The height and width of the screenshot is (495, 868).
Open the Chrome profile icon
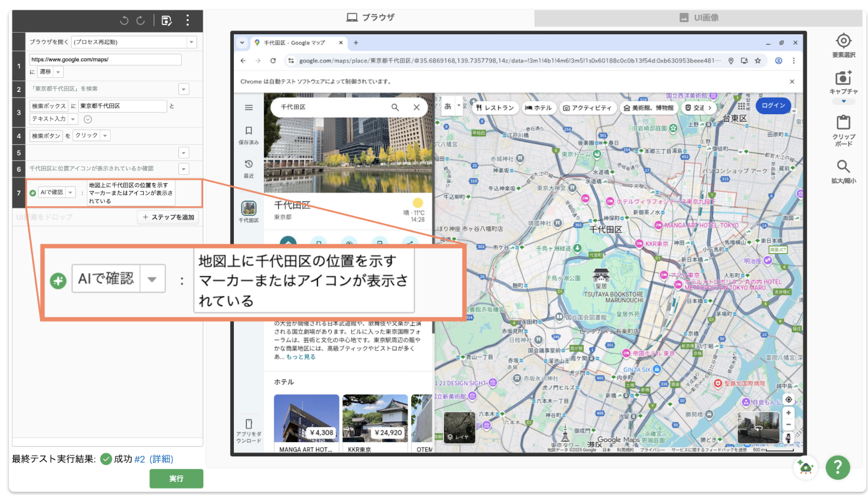[778, 60]
